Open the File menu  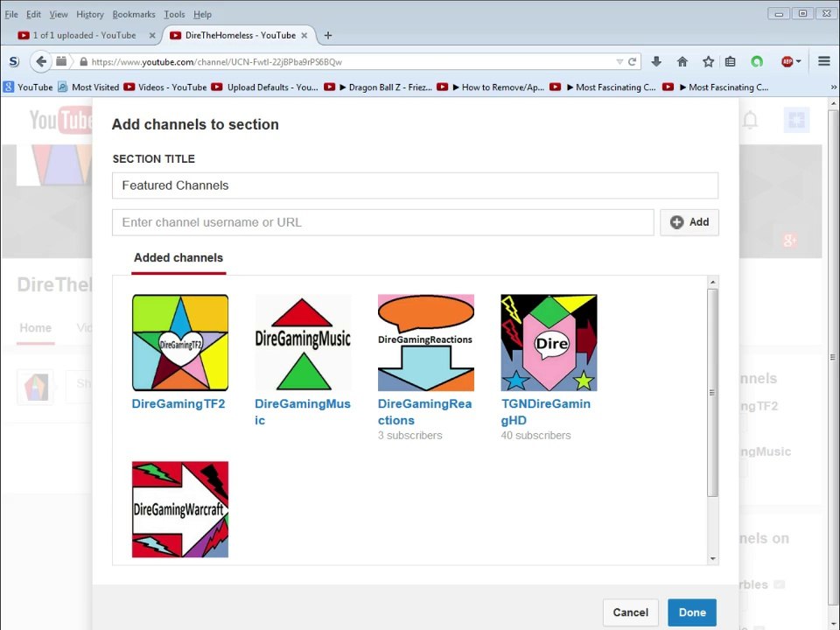tap(11, 15)
